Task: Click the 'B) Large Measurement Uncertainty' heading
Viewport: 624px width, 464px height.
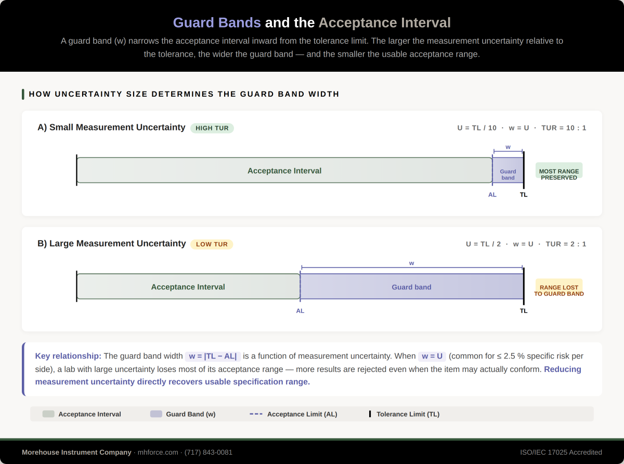Action: pyautogui.click(x=111, y=244)
